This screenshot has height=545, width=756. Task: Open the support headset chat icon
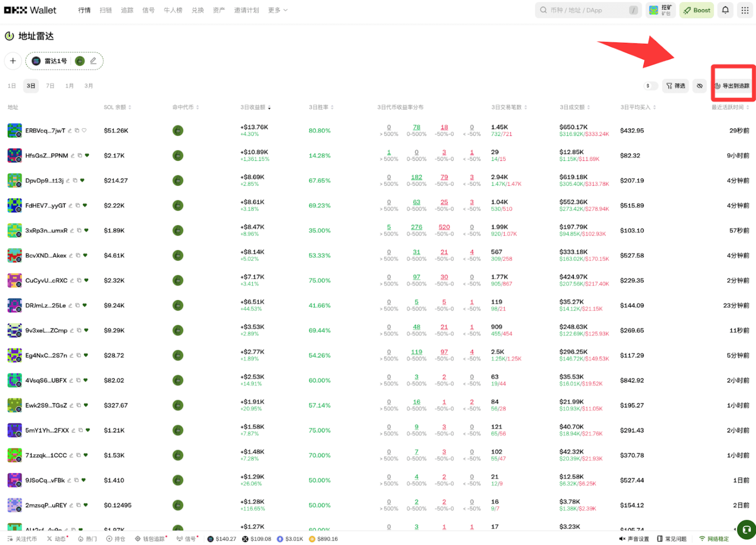click(x=746, y=529)
